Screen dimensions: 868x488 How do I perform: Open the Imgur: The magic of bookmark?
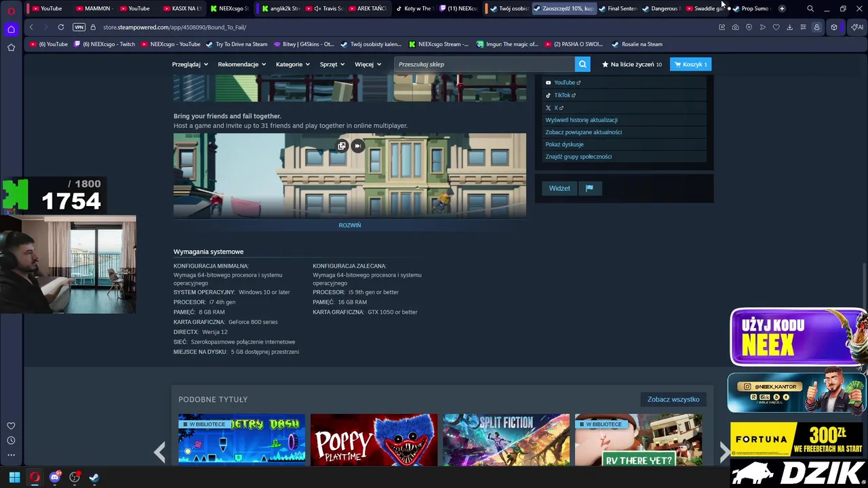tap(507, 44)
